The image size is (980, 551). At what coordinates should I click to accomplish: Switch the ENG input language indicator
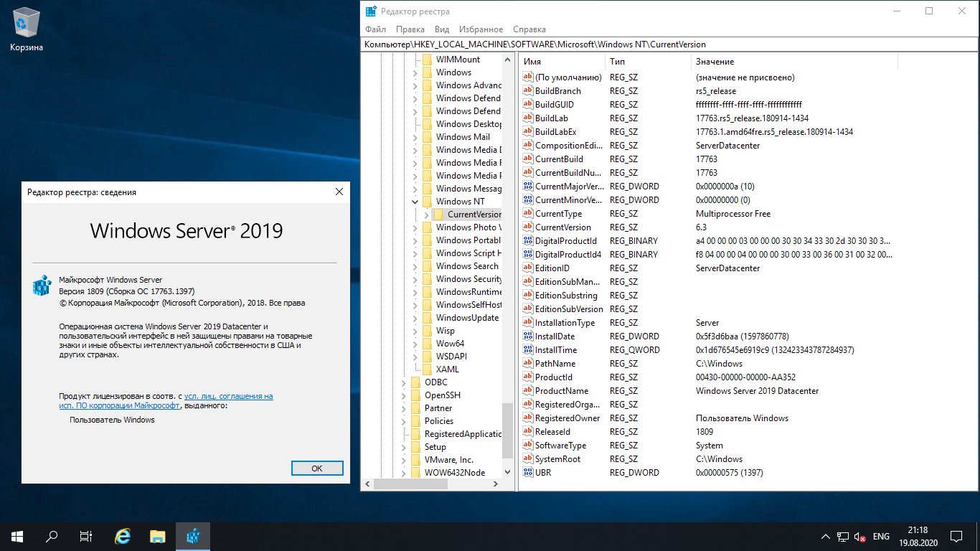click(881, 537)
